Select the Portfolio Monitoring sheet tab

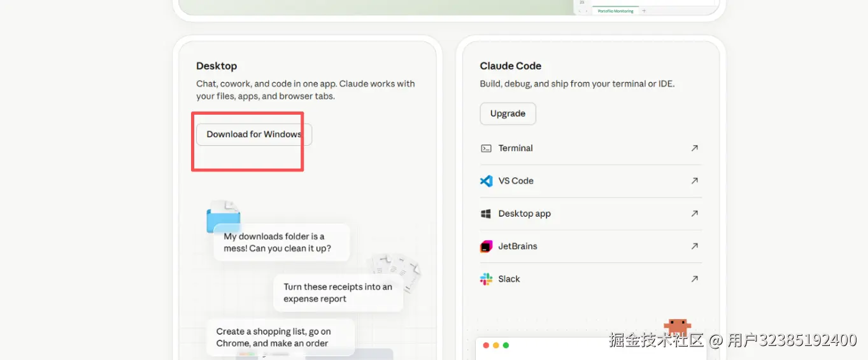[x=616, y=11]
